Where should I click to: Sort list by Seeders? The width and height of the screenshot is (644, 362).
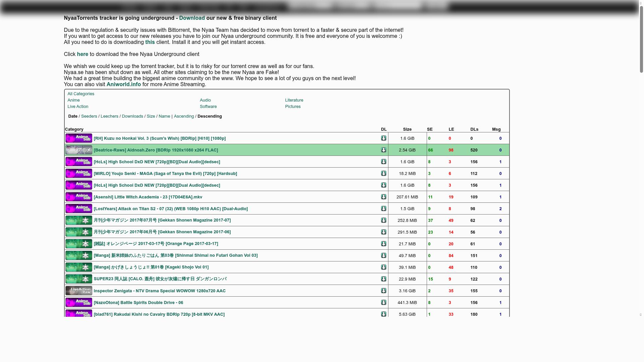pos(89,116)
